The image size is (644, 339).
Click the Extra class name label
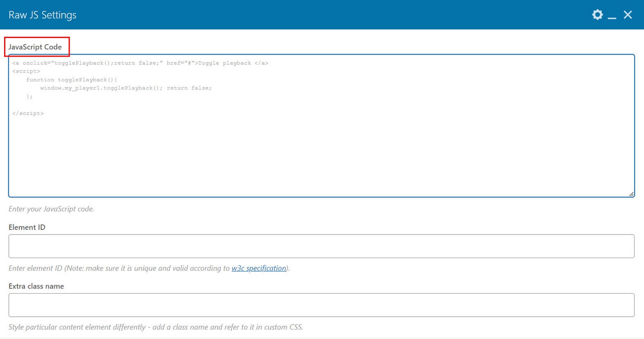coord(36,287)
